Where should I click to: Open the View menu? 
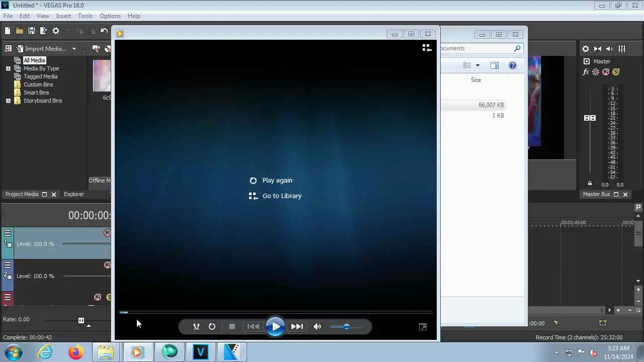click(x=43, y=16)
